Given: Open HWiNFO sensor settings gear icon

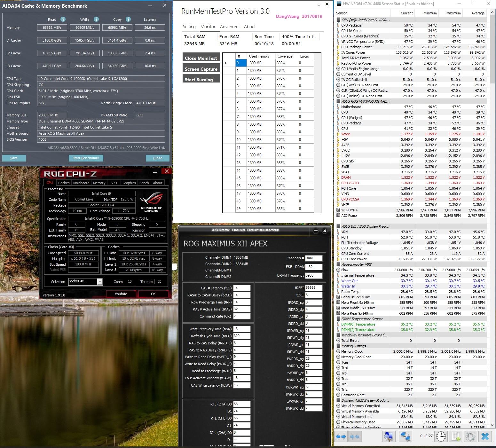Looking at the screenshot, I should click(x=470, y=436).
